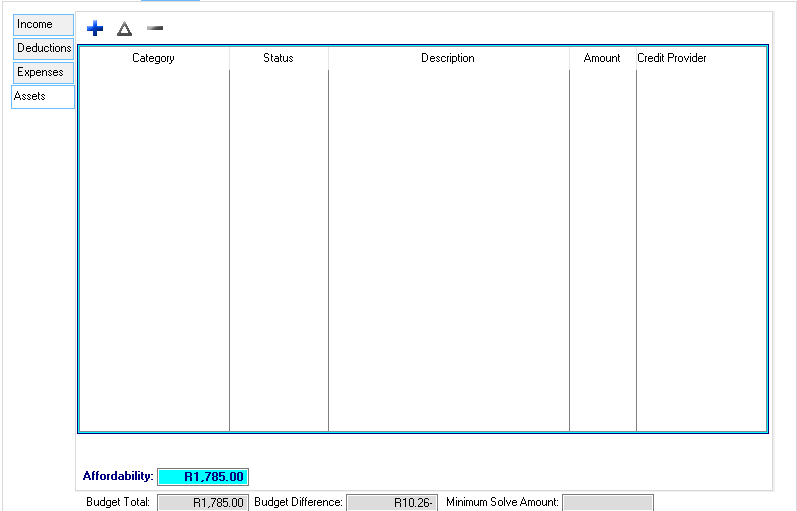Switch to the Income tab
This screenshot has width=797, height=511.
click(x=43, y=24)
